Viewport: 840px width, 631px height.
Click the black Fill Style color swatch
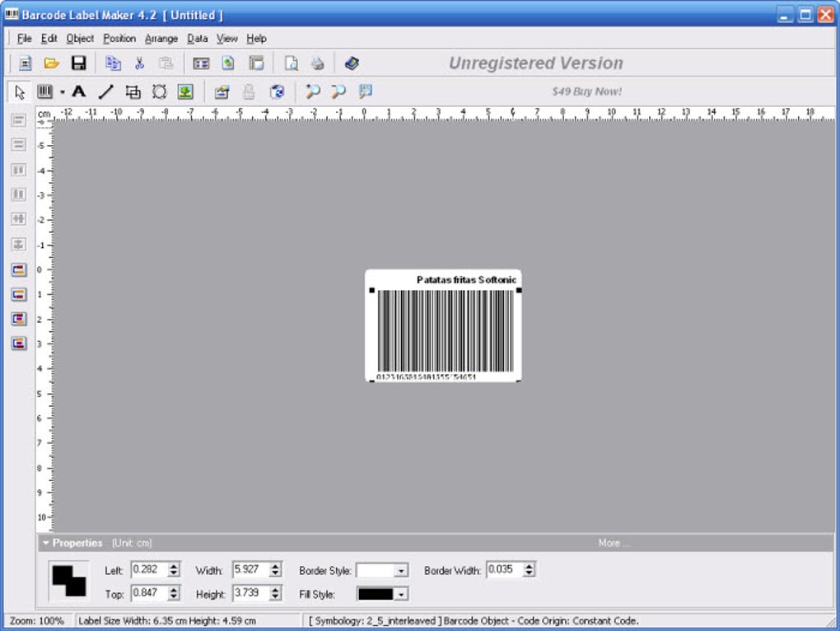pos(376,594)
